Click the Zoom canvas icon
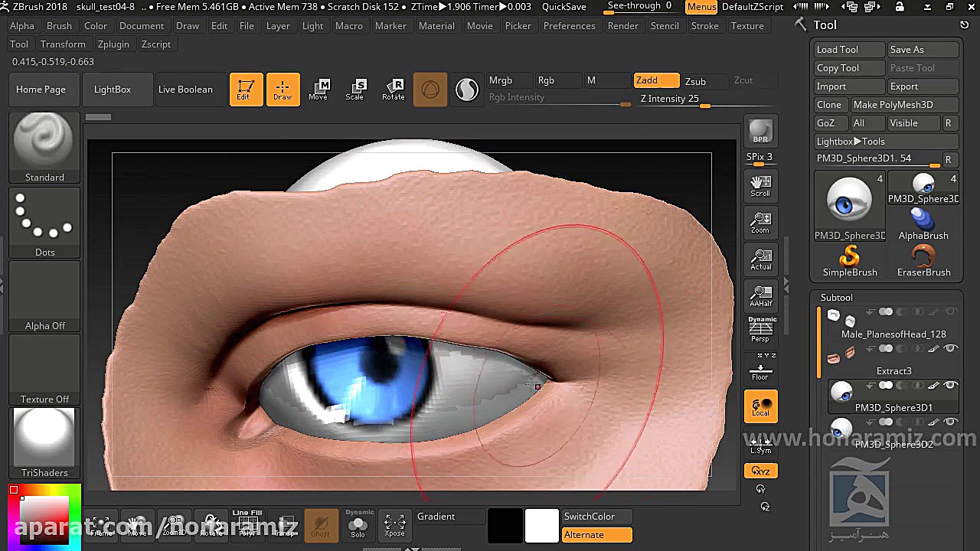Image resolution: width=980 pixels, height=551 pixels. (x=760, y=223)
